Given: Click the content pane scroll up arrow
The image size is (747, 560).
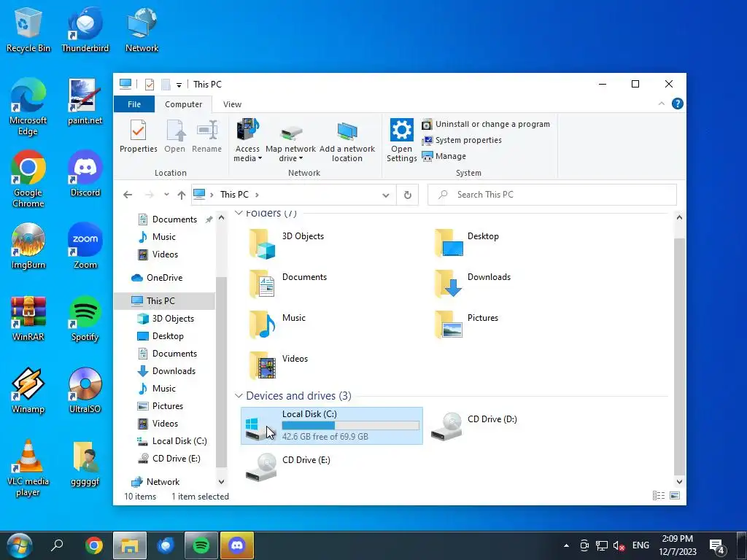Looking at the screenshot, I should [x=679, y=217].
